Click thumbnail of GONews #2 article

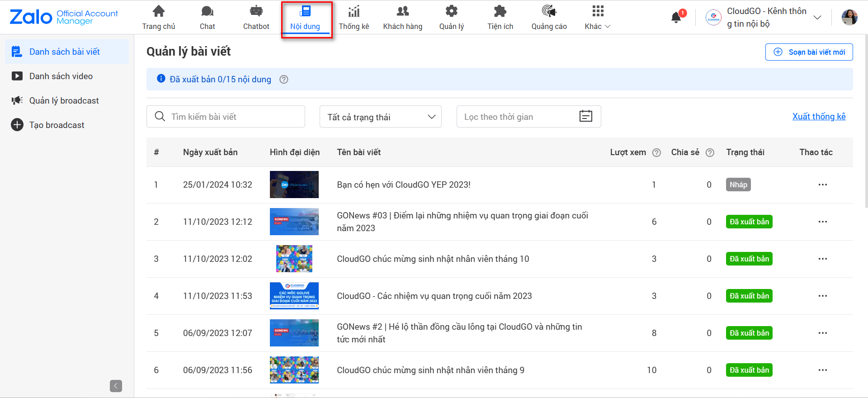[x=294, y=333]
